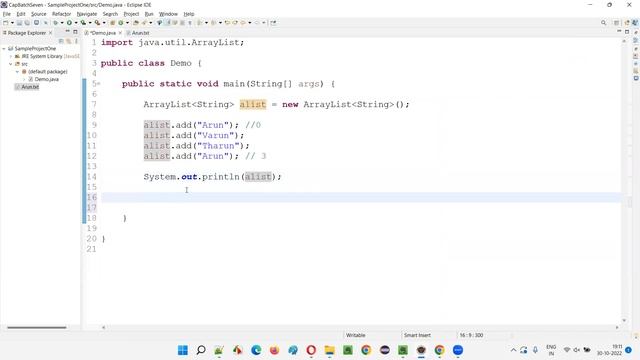The image size is (640, 360).
Task: Open the New file dropdown arrow
Action: pos(12,23)
